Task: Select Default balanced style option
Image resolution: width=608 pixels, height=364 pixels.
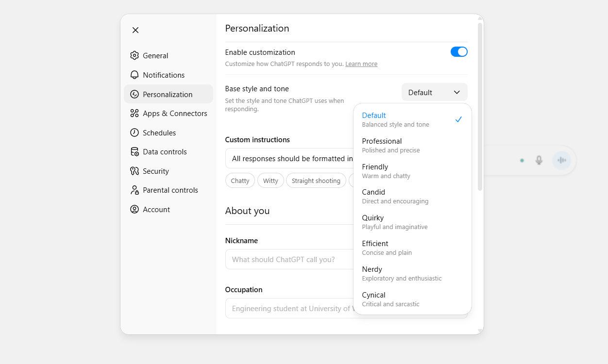Action: pyautogui.click(x=412, y=119)
